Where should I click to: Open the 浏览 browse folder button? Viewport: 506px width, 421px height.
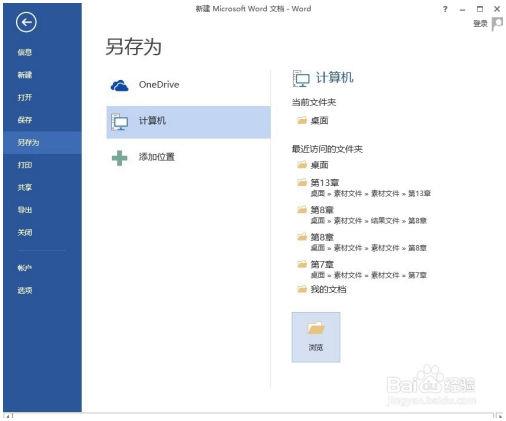[x=316, y=337]
